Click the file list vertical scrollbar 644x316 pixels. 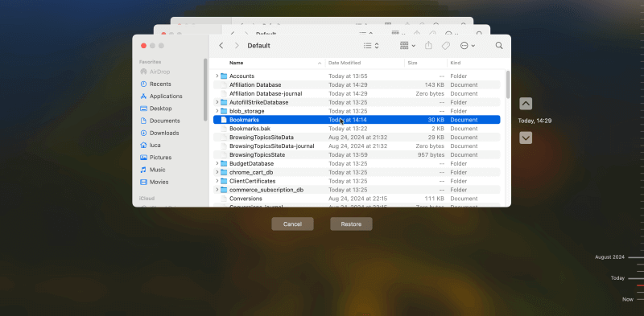[508, 84]
